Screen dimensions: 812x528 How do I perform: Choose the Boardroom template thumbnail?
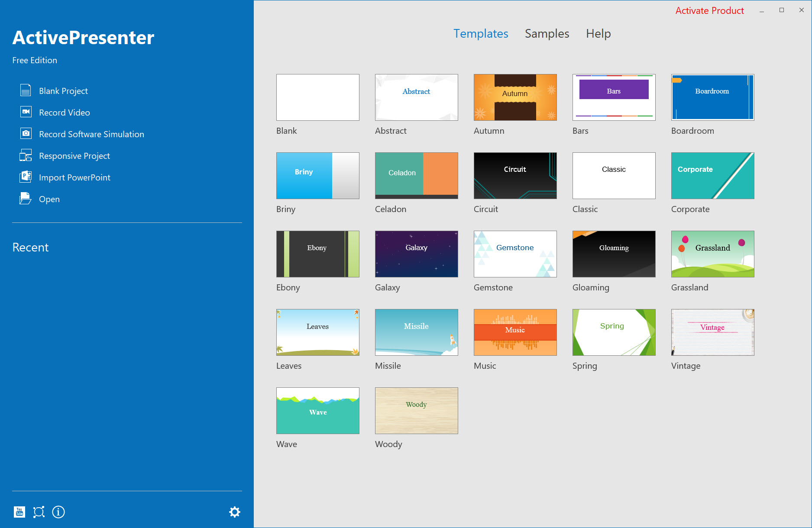pyautogui.click(x=713, y=97)
